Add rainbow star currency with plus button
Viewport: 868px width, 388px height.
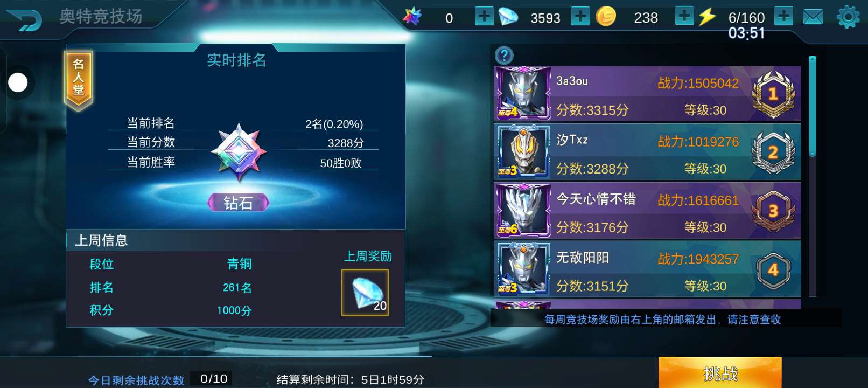tap(484, 16)
